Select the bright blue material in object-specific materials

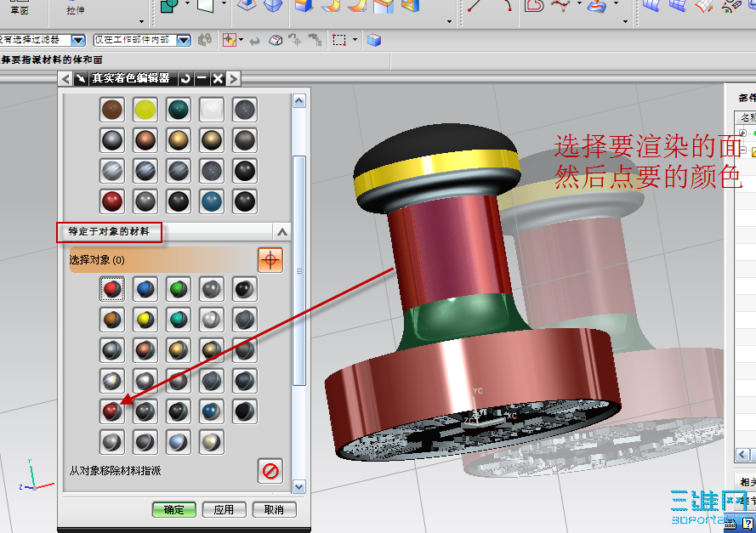(145, 289)
